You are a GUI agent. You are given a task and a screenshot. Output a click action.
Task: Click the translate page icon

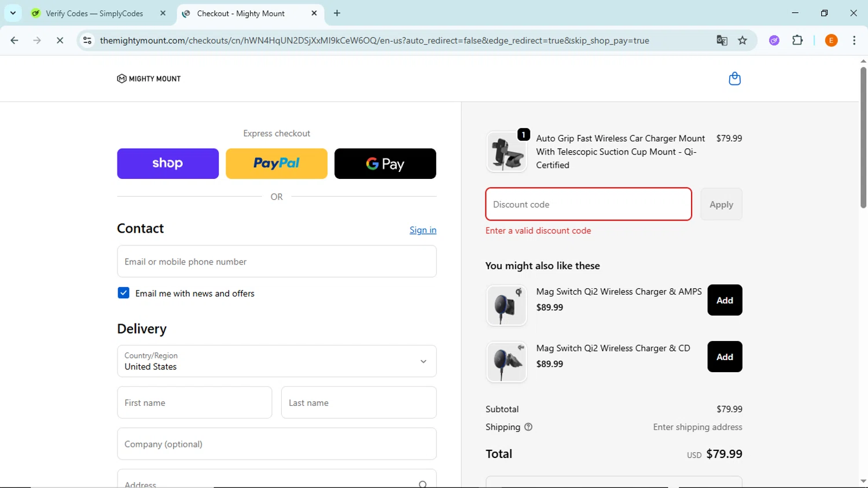coord(722,41)
